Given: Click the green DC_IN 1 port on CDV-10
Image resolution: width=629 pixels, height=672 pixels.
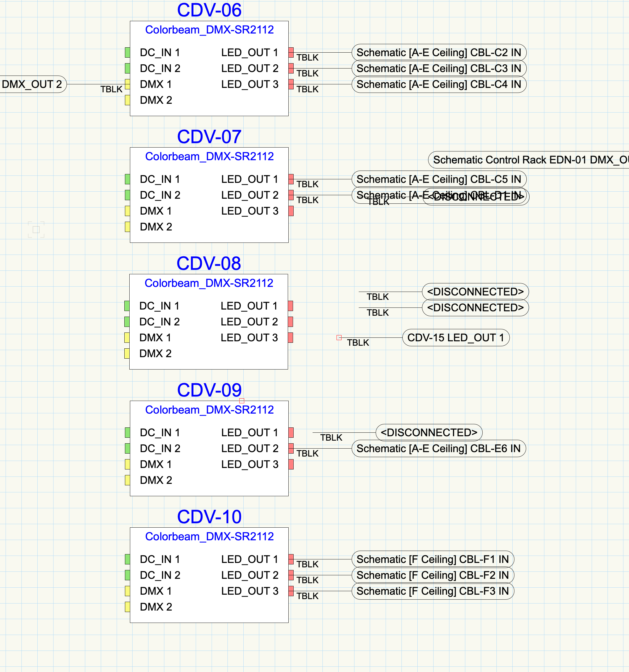Looking at the screenshot, I should coord(128,559).
